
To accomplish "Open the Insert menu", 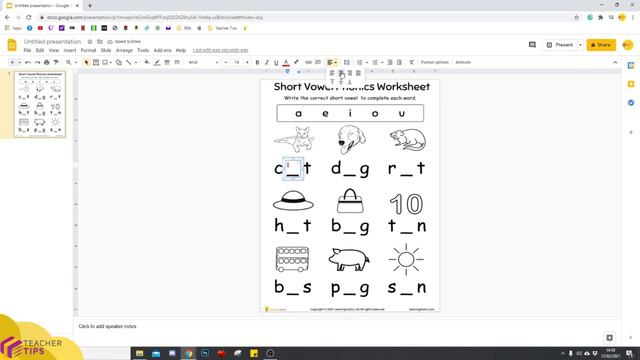I will click(70, 50).
